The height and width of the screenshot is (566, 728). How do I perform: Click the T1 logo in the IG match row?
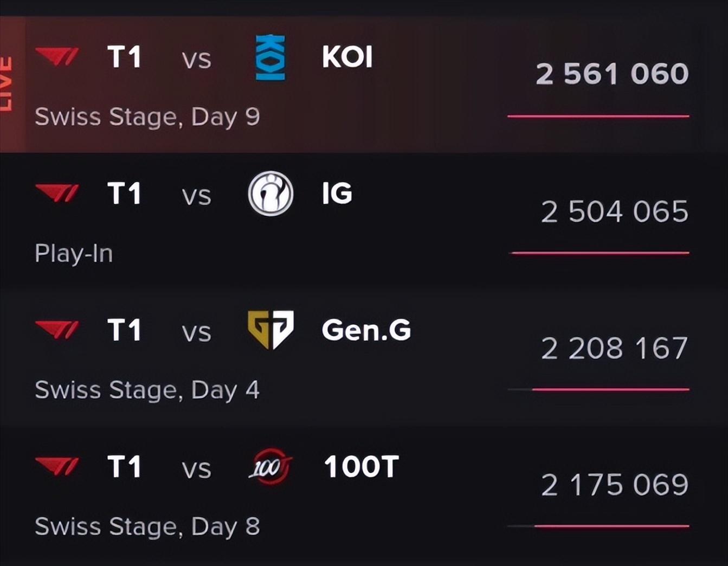pyautogui.click(x=57, y=194)
